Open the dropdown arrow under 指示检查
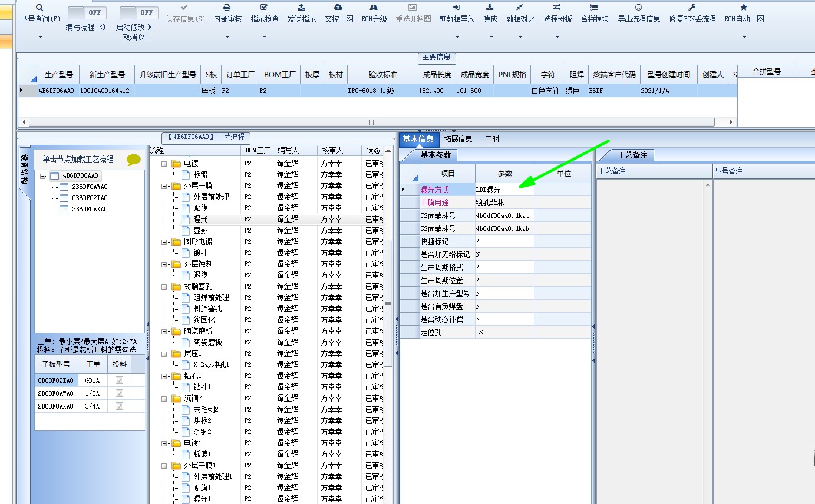 click(264, 37)
